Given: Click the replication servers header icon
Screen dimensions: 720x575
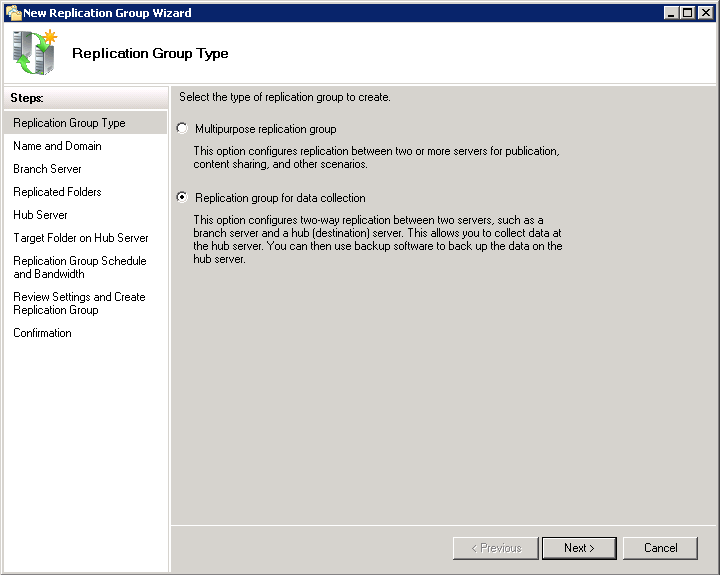Looking at the screenshot, I should [35, 52].
